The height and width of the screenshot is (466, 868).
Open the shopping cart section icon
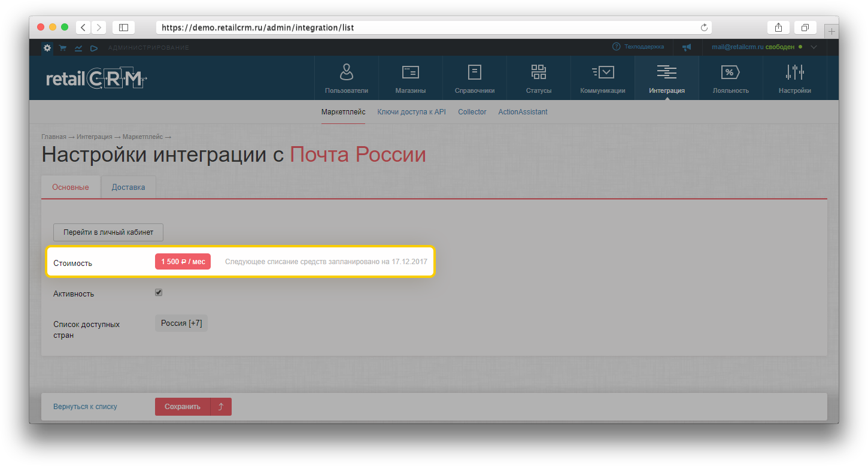(x=62, y=48)
